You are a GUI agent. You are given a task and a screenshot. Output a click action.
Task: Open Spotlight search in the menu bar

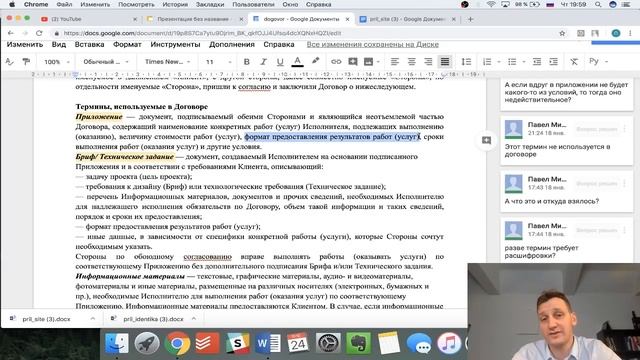(x=598, y=4)
